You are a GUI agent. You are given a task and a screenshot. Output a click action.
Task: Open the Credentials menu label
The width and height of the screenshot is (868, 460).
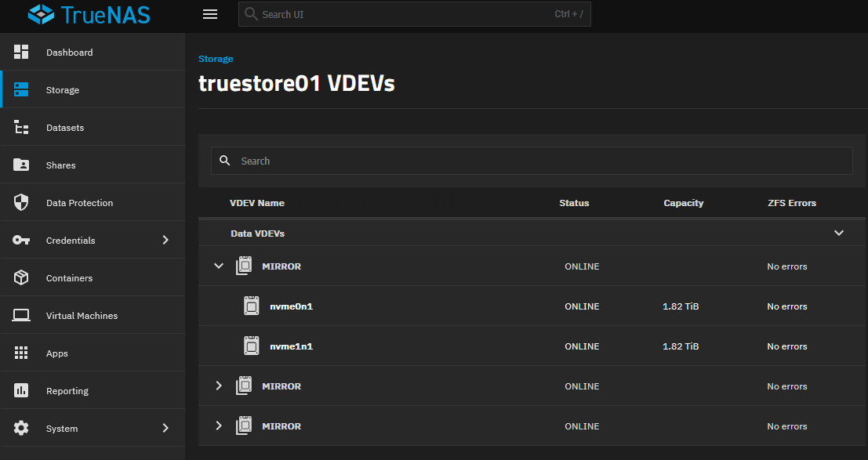pyautogui.click(x=71, y=241)
